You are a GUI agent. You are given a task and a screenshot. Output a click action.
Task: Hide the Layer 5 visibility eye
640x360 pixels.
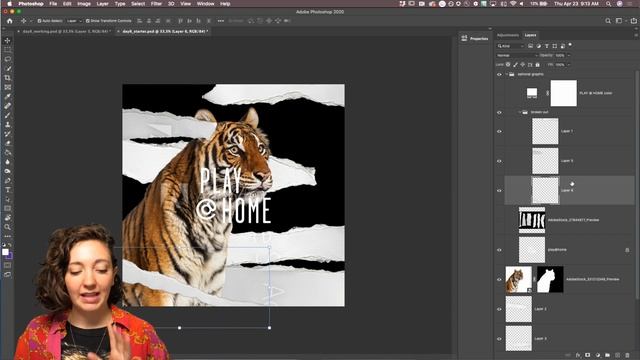click(499, 161)
